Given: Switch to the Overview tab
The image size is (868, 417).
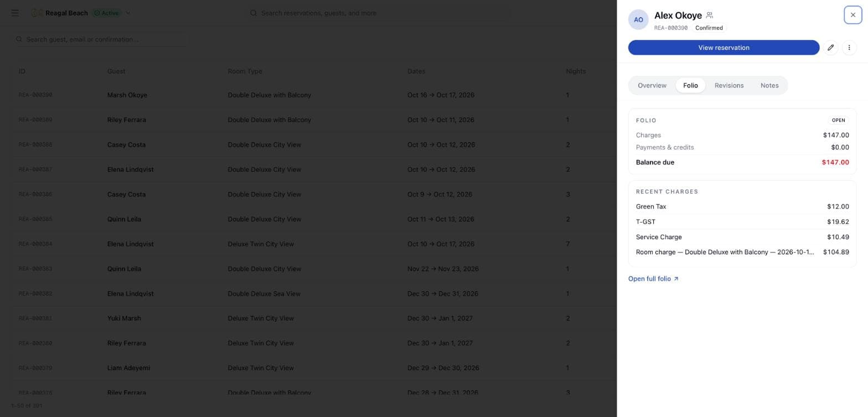Looking at the screenshot, I should click(652, 85).
